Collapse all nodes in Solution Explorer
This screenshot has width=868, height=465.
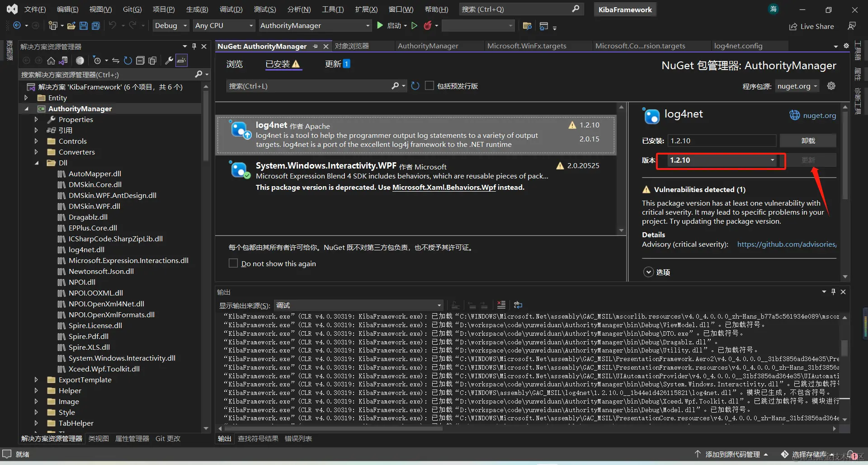pos(140,61)
